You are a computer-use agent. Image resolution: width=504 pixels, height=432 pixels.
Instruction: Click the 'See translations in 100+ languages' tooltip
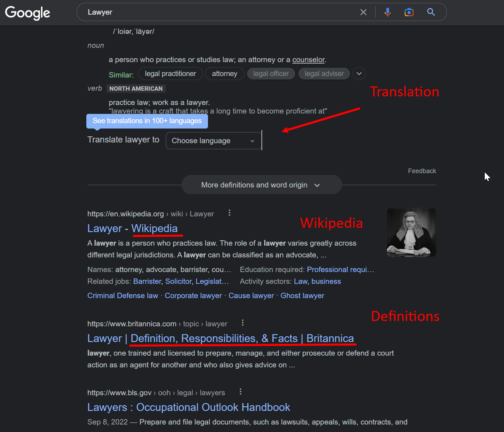click(x=147, y=121)
